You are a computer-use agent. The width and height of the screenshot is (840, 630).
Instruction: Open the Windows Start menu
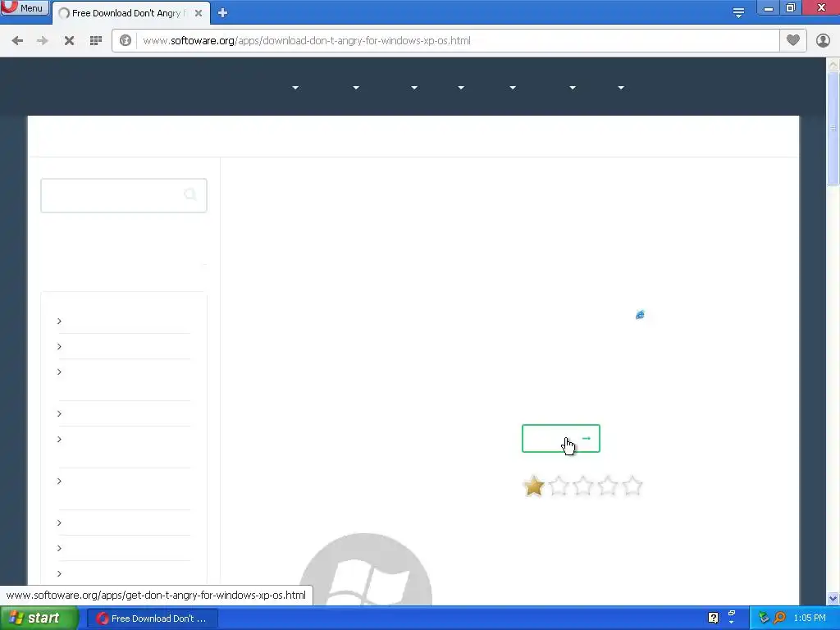point(39,619)
